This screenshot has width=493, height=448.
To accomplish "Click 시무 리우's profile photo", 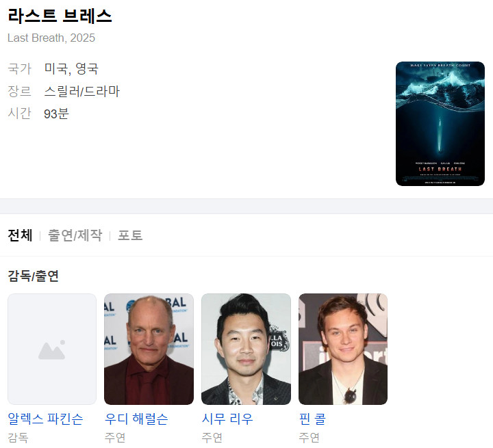I will point(246,349).
